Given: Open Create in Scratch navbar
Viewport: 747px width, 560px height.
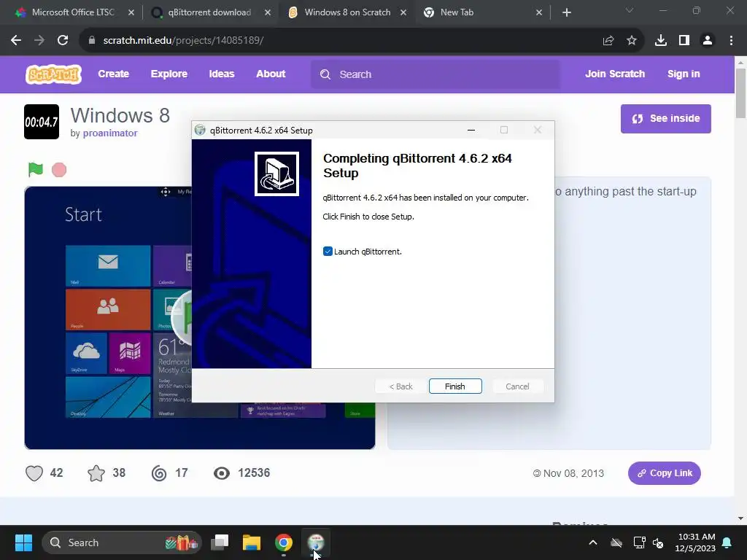Looking at the screenshot, I should coord(113,74).
